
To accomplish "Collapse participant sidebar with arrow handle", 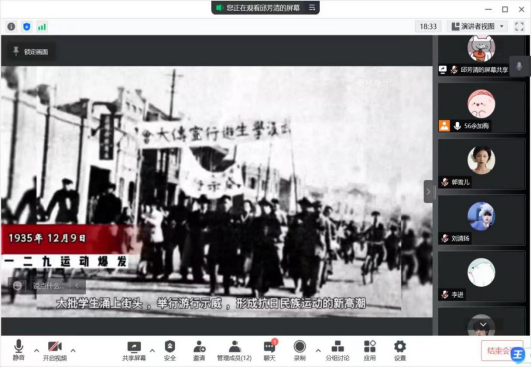I will click(x=428, y=192).
